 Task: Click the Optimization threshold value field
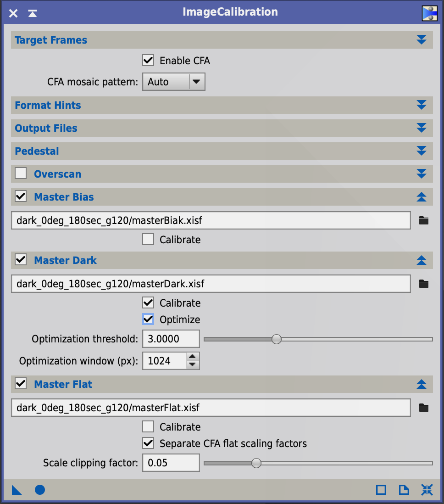pyautogui.click(x=171, y=339)
